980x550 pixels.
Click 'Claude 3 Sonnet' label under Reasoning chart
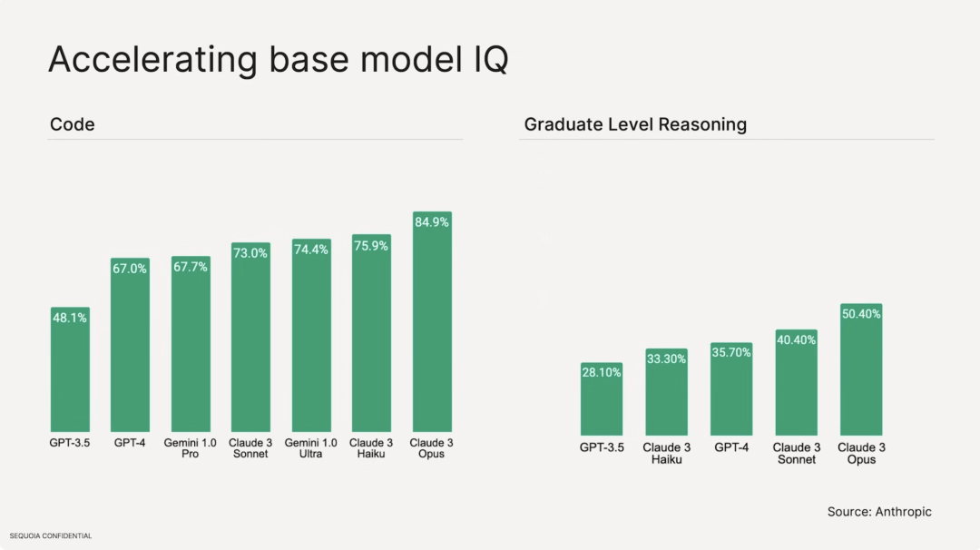(797, 453)
